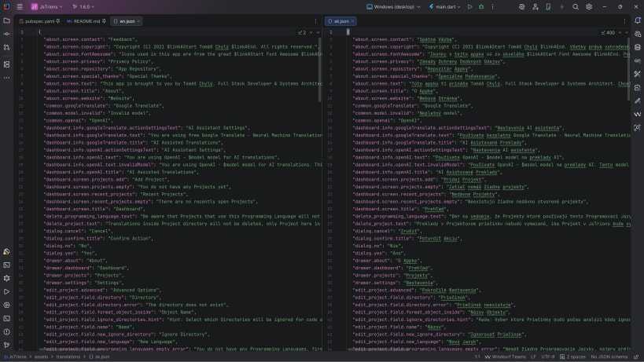
Task: Open the Run tool window
Action: pyautogui.click(x=6, y=292)
